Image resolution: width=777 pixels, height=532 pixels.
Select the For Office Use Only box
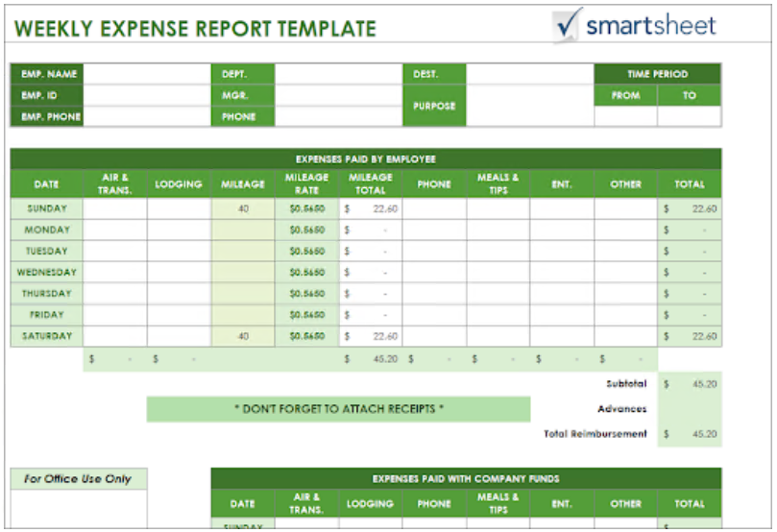coord(79,479)
